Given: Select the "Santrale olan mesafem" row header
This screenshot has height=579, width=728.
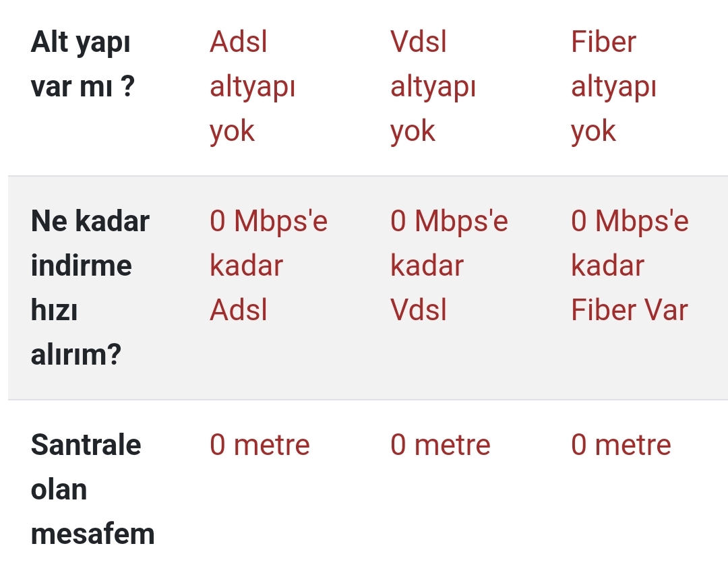Looking at the screenshot, I should click(92, 489).
